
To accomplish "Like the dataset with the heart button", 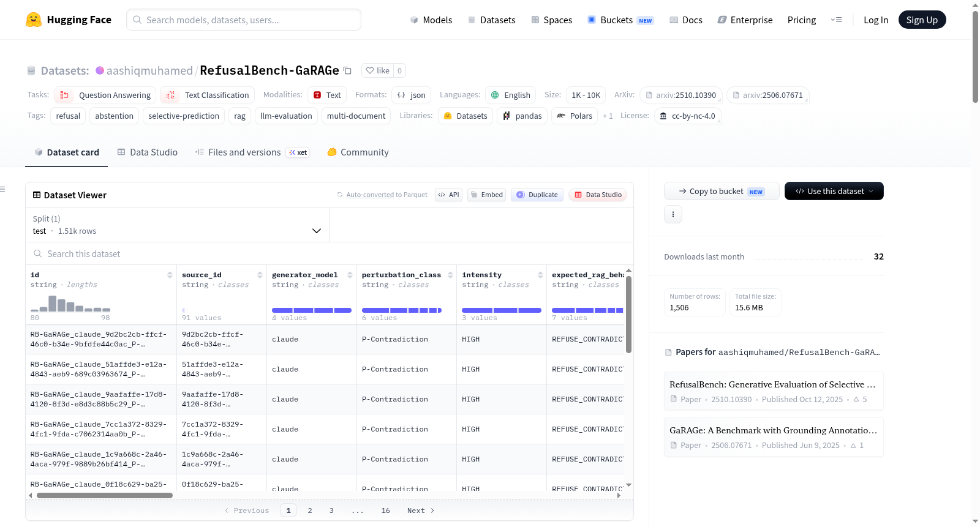I will click(377, 70).
